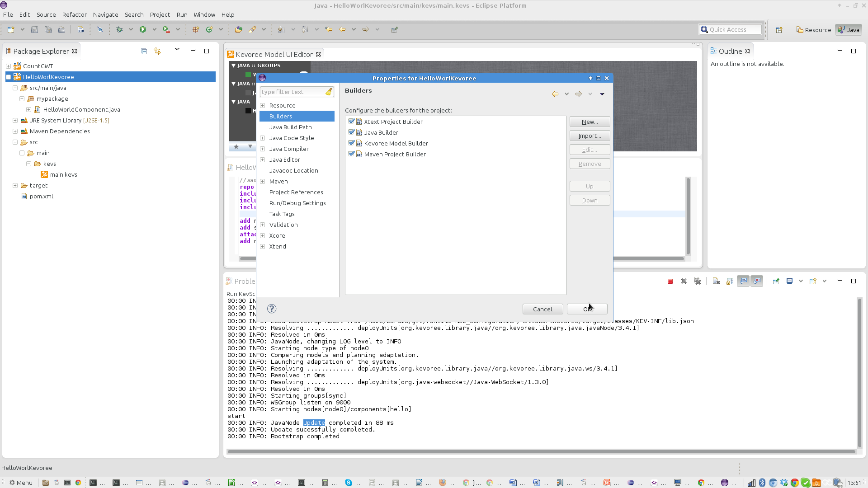This screenshot has height=488, width=868.
Task: Open the Navigate menu
Action: click(105, 14)
